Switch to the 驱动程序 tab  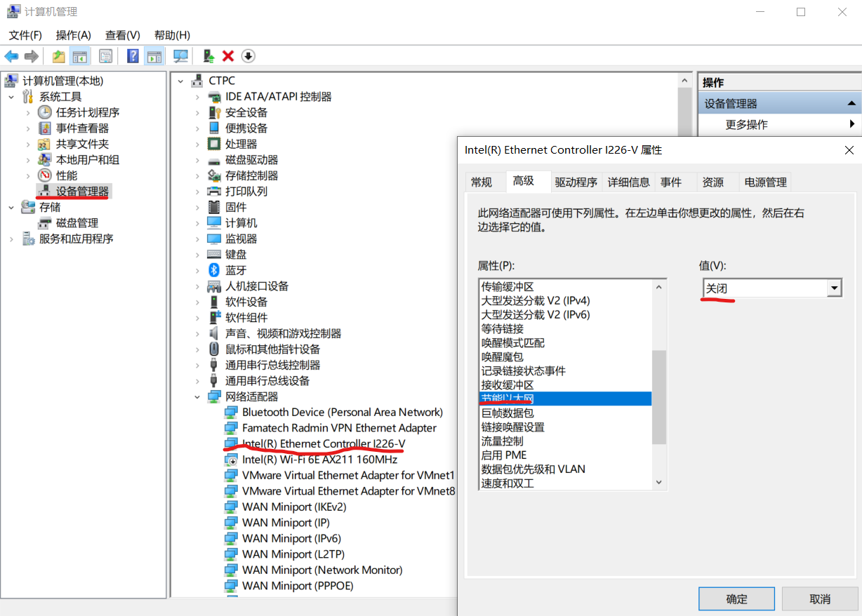(576, 182)
